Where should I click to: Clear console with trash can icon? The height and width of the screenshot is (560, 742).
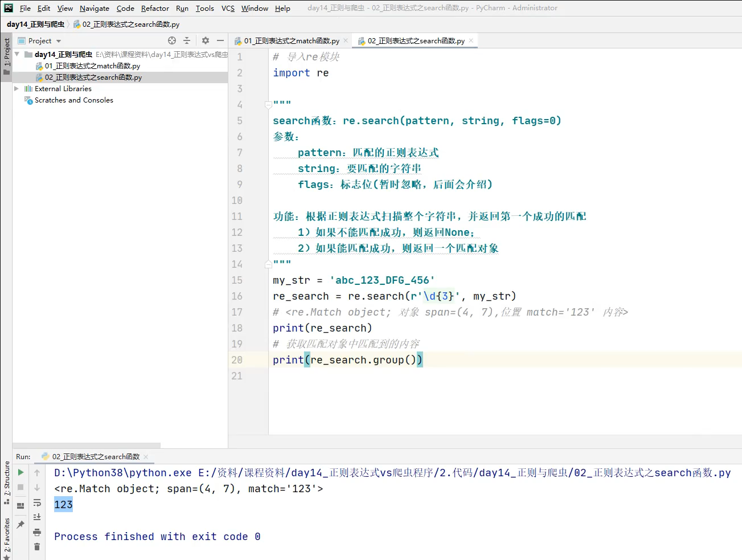click(x=37, y=547)
